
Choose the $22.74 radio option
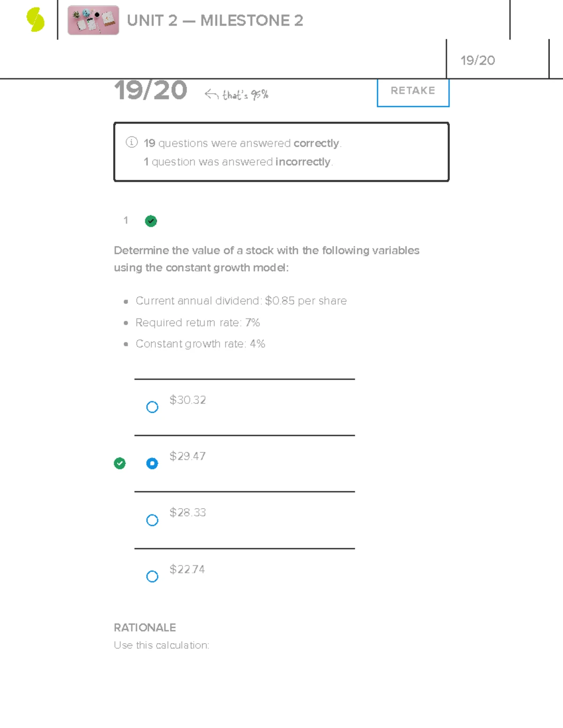152,576
